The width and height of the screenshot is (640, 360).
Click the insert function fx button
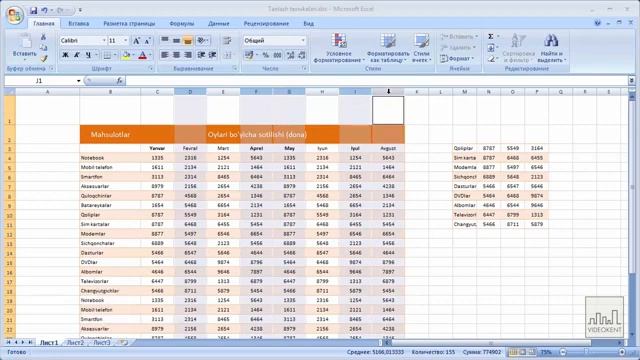pos(120,81)
